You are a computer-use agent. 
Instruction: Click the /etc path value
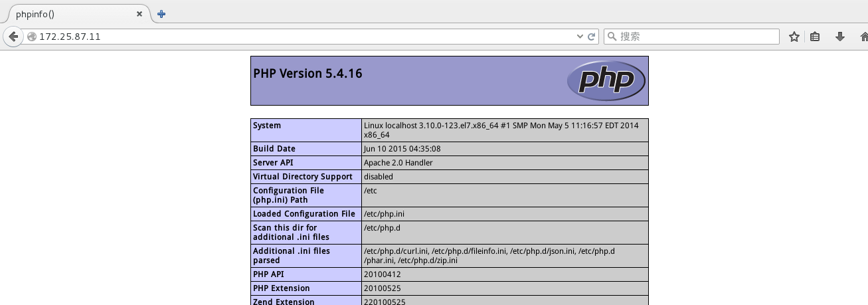(x=371, y=191)
